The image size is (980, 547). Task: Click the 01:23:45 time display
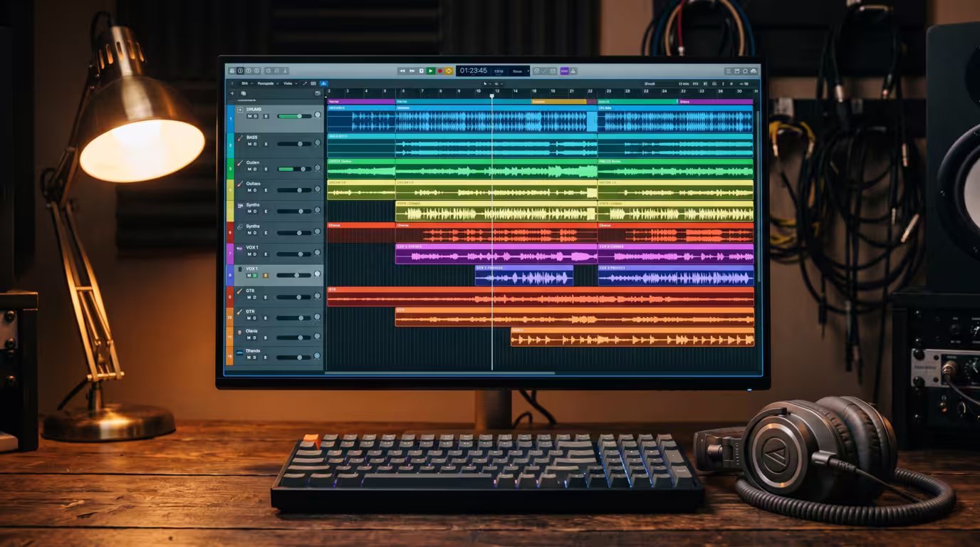pyautogui.click(x=473, y=71)
